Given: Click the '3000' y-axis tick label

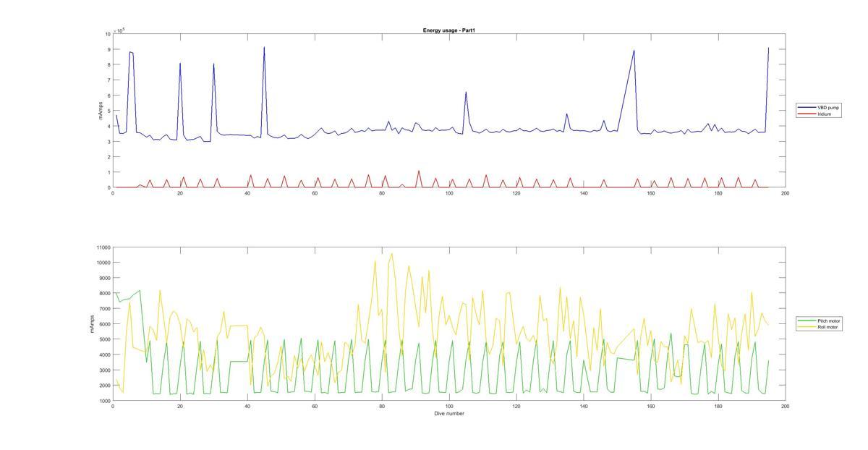Looking at the screenshot, I should pos(103,370).
